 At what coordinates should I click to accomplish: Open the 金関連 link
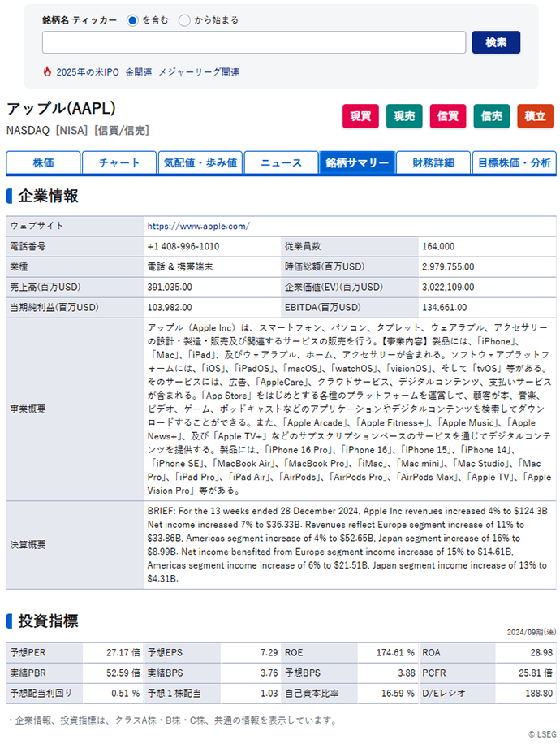(x=139, y=72)
